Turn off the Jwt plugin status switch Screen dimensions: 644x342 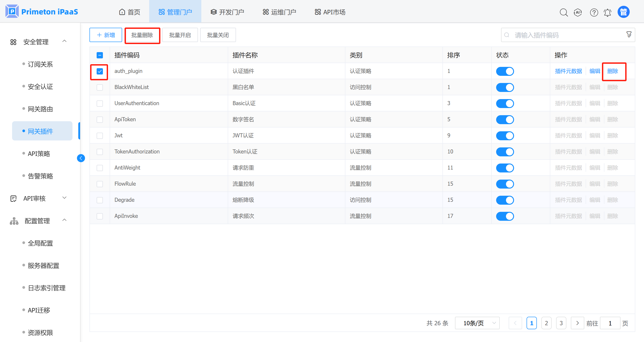(505, 136)
